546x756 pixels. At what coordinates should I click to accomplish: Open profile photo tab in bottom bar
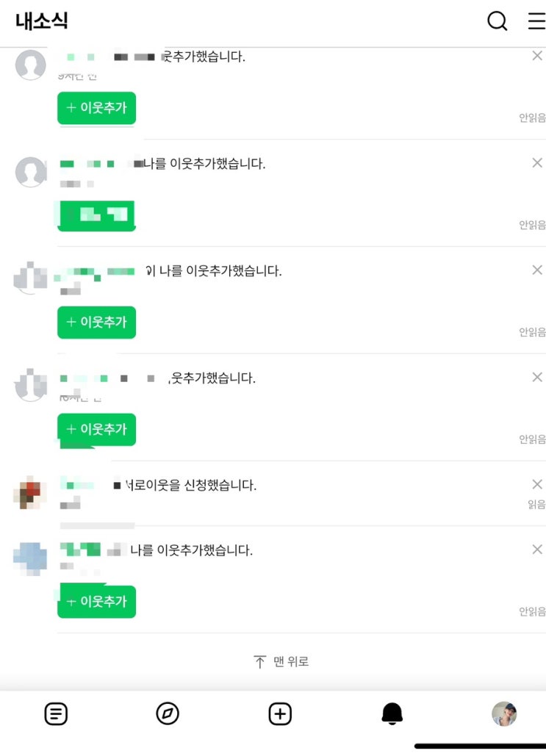[x=504, y=713]
